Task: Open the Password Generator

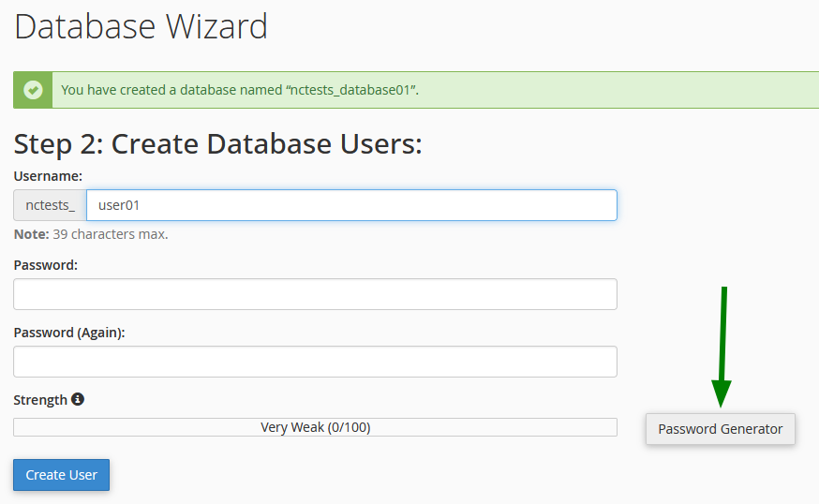Action: 720,429
